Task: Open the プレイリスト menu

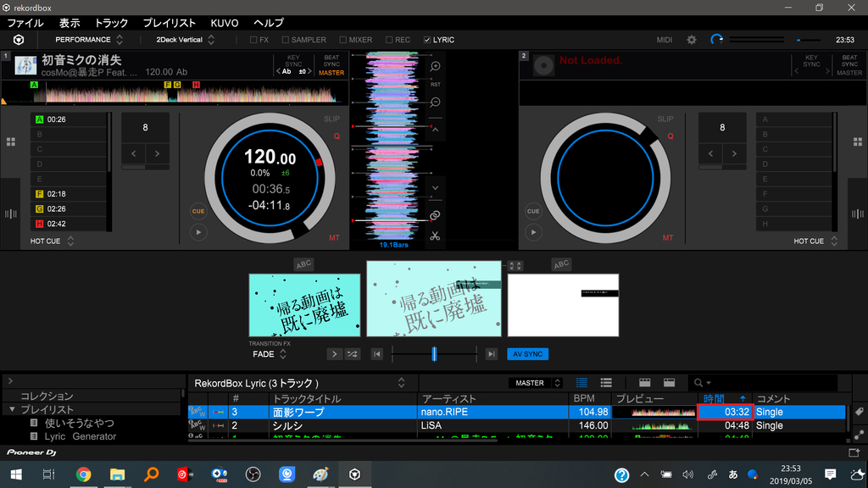Action: (169, 23)
